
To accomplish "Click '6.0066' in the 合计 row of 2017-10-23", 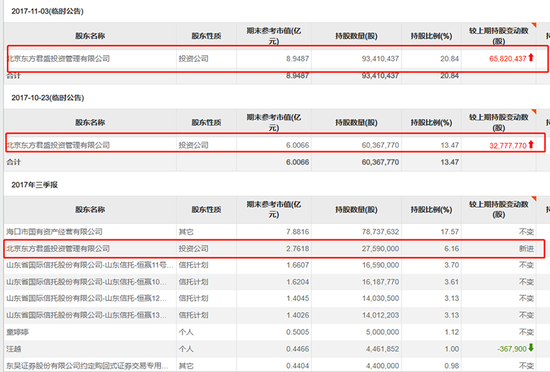I will [x=297, y=162].
